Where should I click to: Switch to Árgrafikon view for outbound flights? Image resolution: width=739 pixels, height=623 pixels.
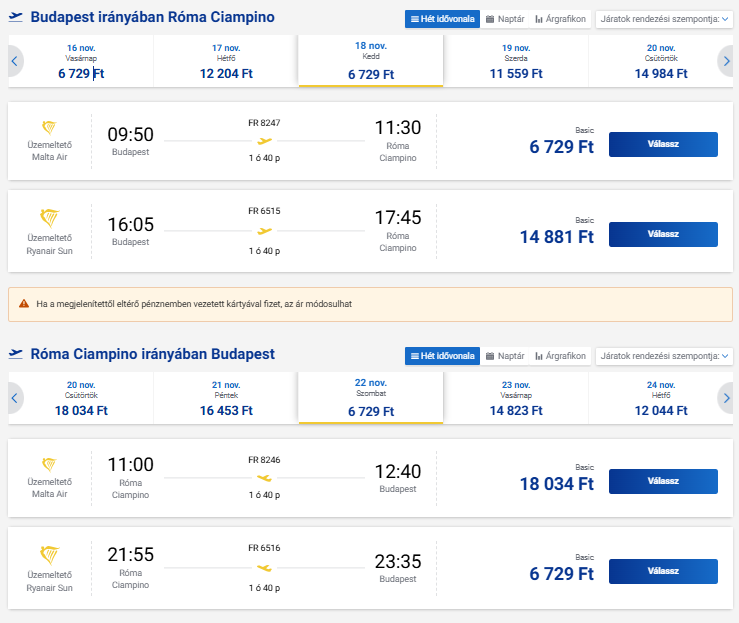pos(560,19)
